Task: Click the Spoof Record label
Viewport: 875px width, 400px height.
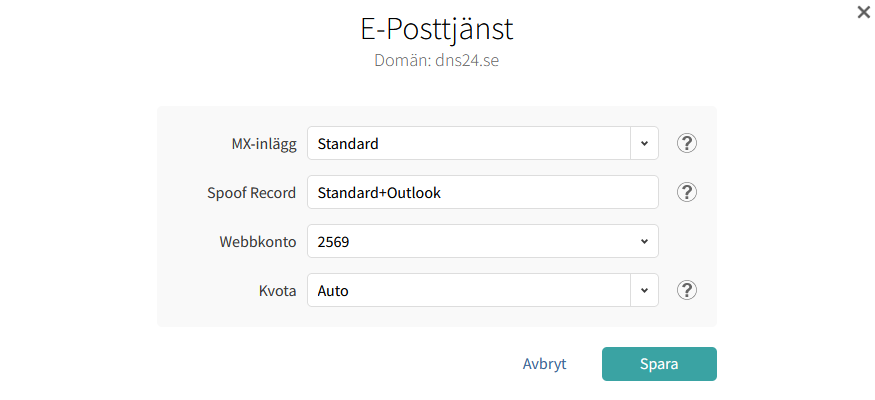Action: [x=252, y=193]
